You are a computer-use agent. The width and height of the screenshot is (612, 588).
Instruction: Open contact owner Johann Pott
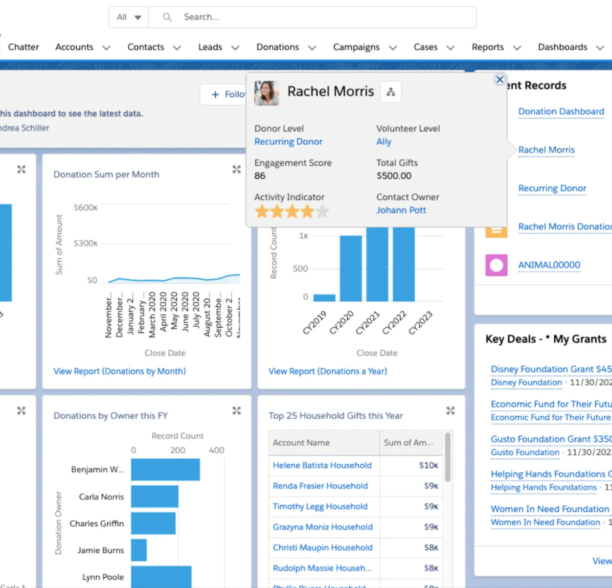click(401, 210)
